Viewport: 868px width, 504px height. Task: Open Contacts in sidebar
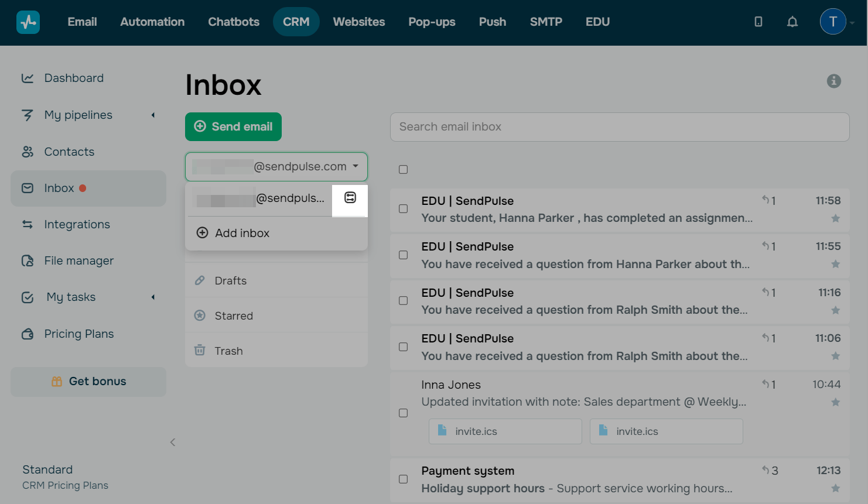[88, 152]
